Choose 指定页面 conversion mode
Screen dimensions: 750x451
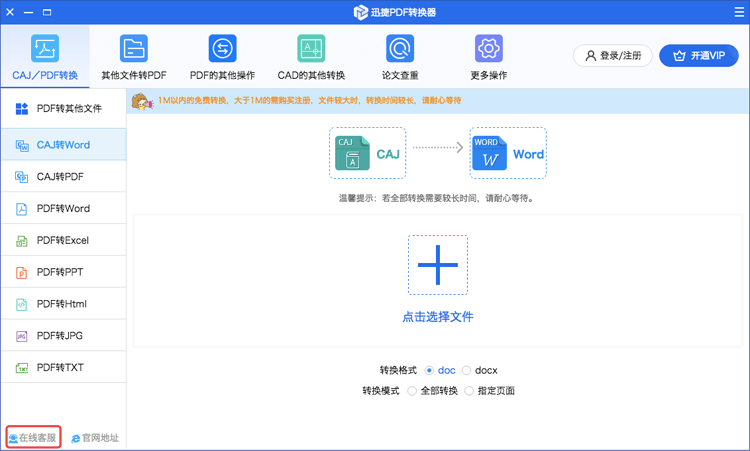click(469, 391)
